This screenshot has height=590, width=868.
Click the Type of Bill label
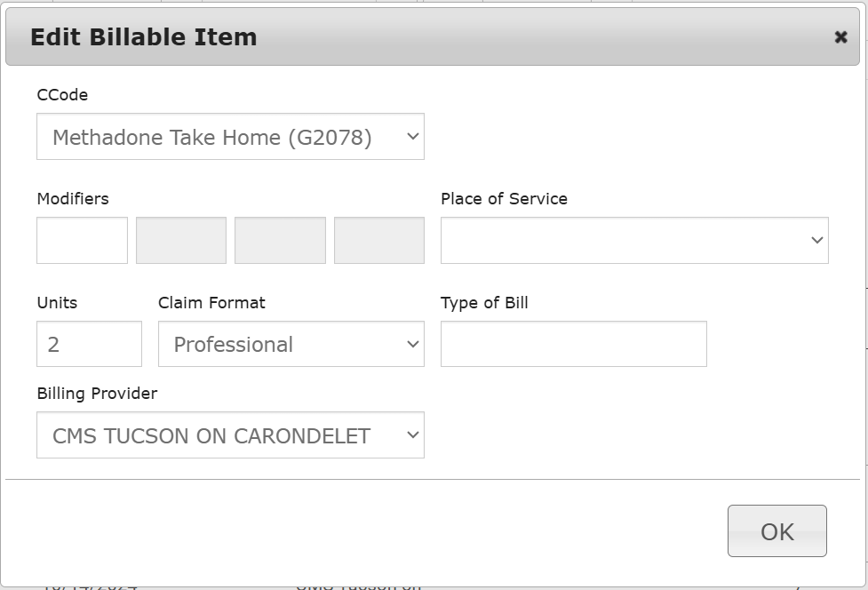click(x=484, y=303)
